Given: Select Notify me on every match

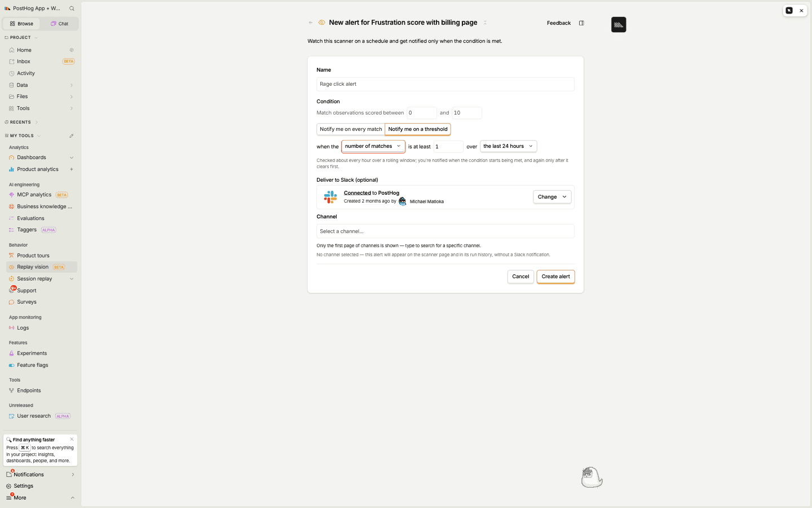Looking at the screenshot, I should [351, 129].
